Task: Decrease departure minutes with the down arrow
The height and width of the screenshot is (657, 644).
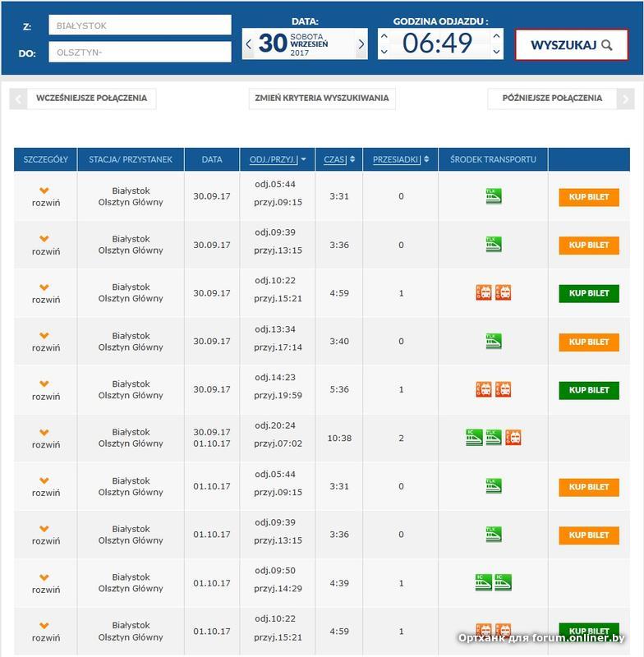Action: point(496,52)
